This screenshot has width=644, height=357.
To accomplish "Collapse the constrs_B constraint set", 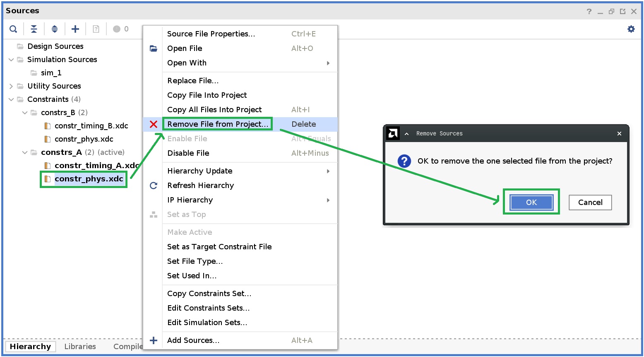I will (x=24, y=112).
